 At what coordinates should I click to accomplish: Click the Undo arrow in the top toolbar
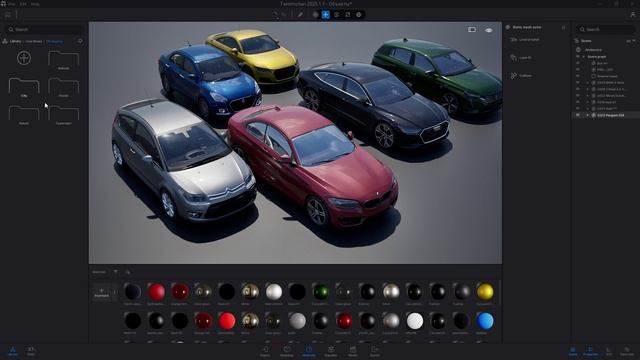coord(276,15)
